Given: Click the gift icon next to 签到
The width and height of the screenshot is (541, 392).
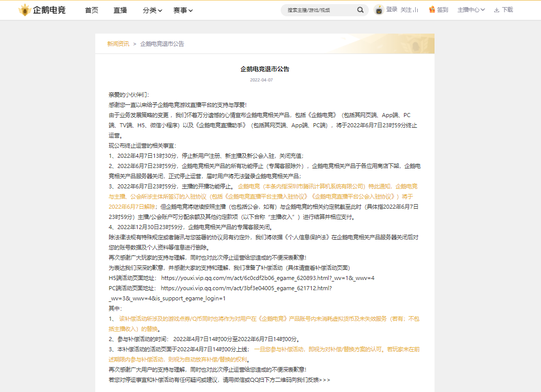Looking at the screenshot, I should coord(432,9).
